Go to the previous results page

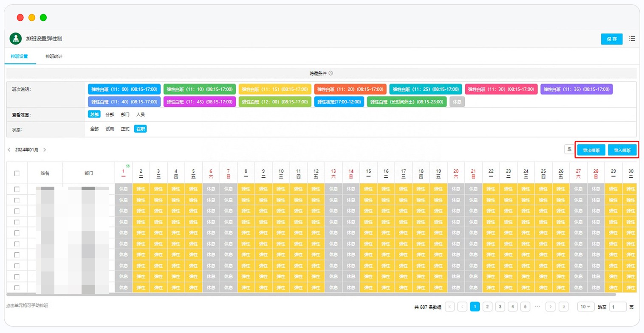coord(463,307)
